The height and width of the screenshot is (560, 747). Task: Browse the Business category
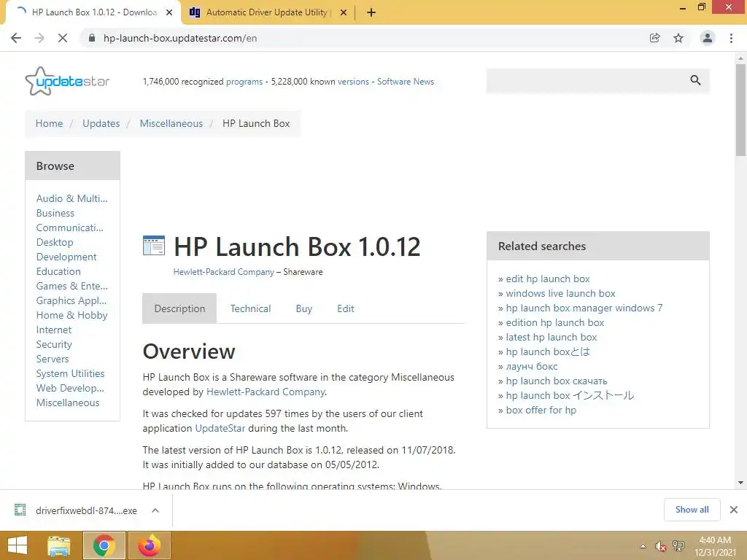tap(55, 213)
